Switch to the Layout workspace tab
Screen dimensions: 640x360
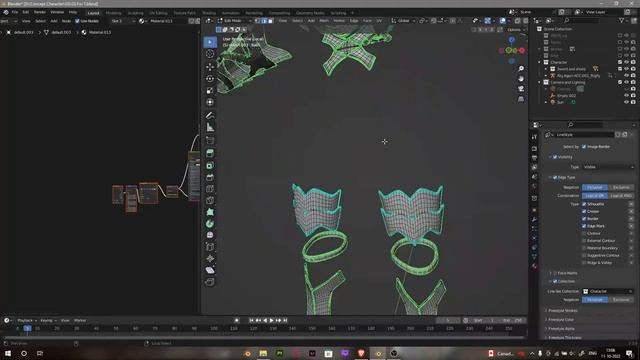coord(93,13)
